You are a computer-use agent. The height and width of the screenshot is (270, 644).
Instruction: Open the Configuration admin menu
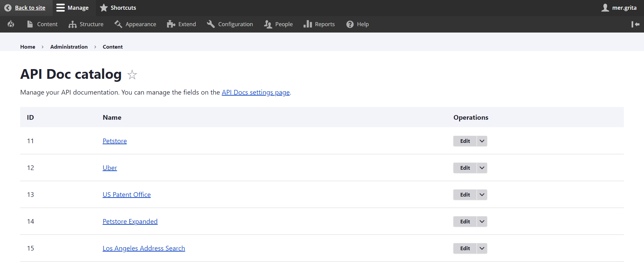[x=230, y=24]
